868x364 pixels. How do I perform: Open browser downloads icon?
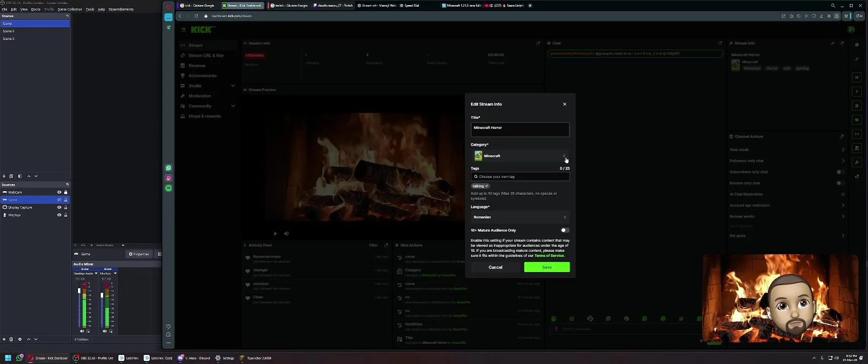(821, 16)
